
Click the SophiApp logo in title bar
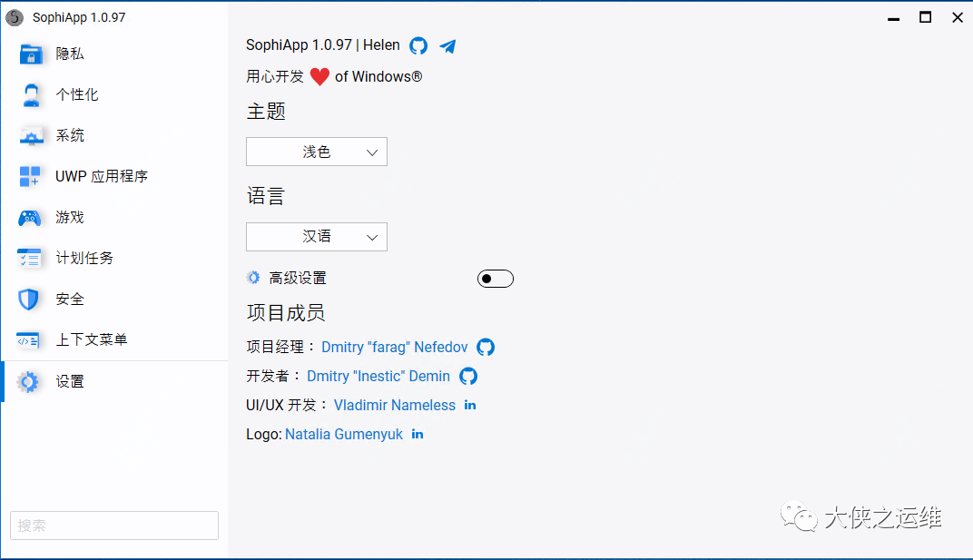(15, 17)
